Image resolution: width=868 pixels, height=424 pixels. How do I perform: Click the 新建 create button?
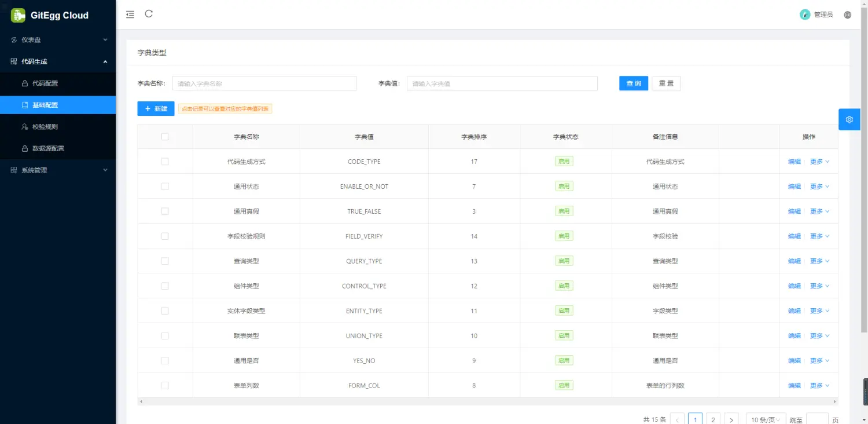155,108
